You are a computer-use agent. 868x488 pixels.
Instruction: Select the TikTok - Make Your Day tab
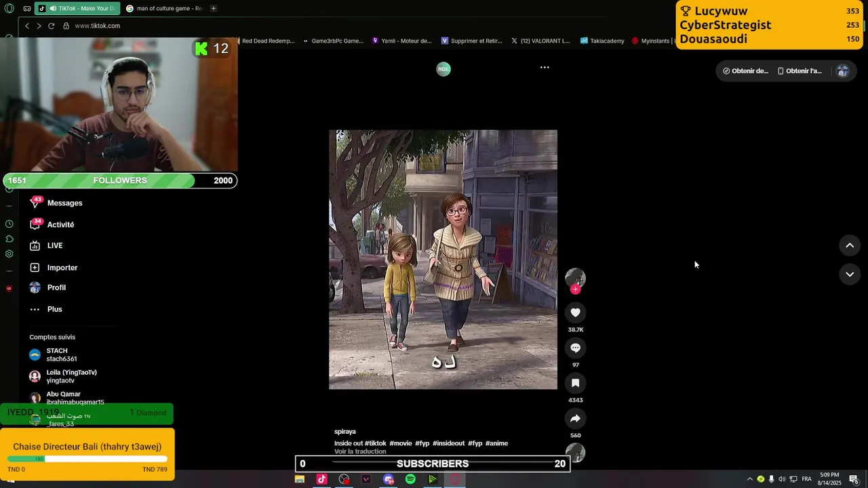tap(77, 9)
